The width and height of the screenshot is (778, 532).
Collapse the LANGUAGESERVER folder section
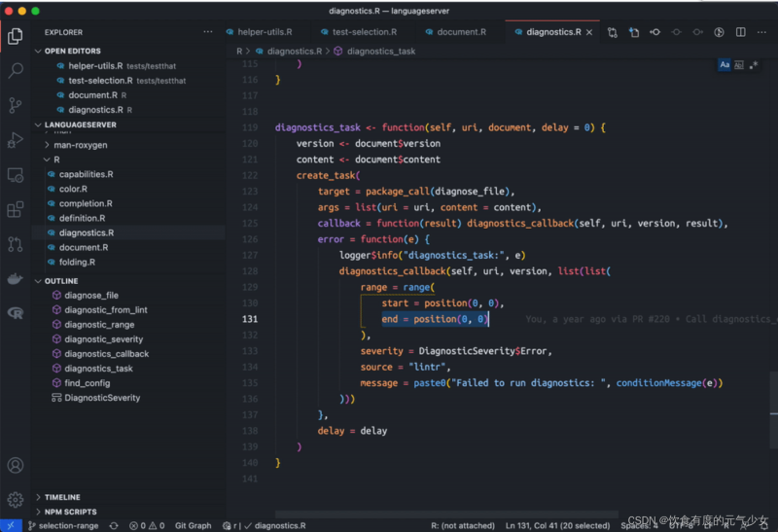coord(38,124)
